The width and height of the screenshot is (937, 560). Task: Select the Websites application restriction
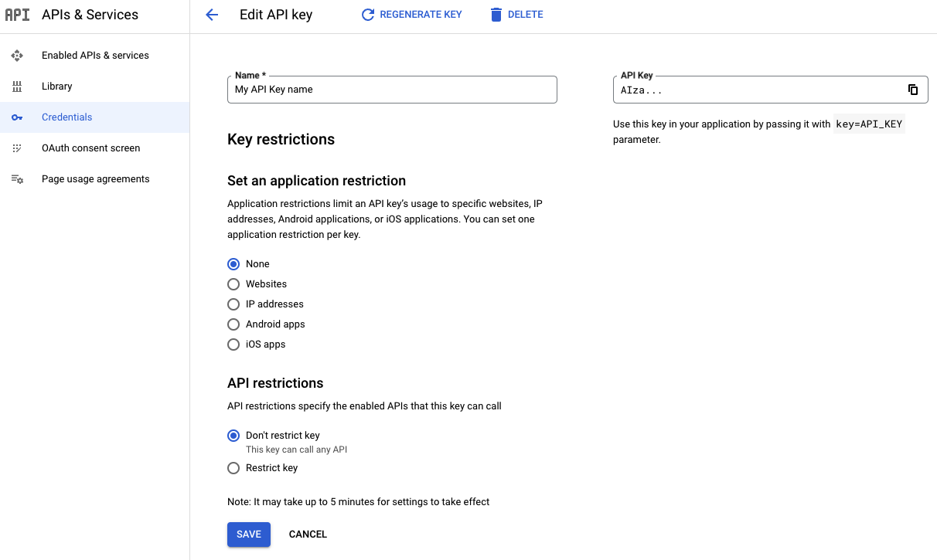233,284
